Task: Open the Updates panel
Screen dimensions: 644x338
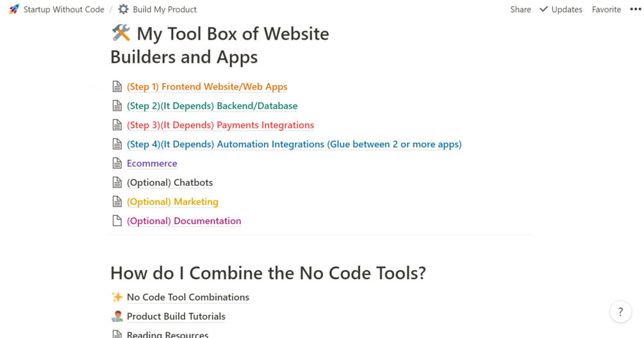Action: click(561, 10)
